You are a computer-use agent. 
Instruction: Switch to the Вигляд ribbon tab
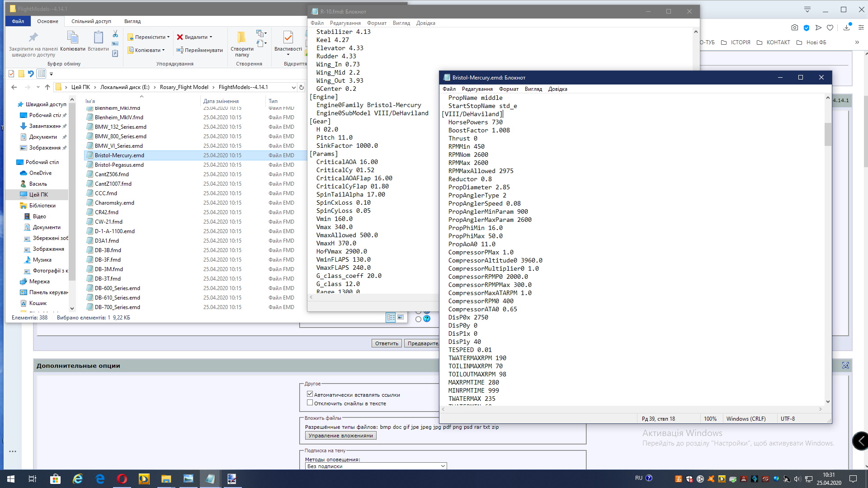[x=132, y=21]
